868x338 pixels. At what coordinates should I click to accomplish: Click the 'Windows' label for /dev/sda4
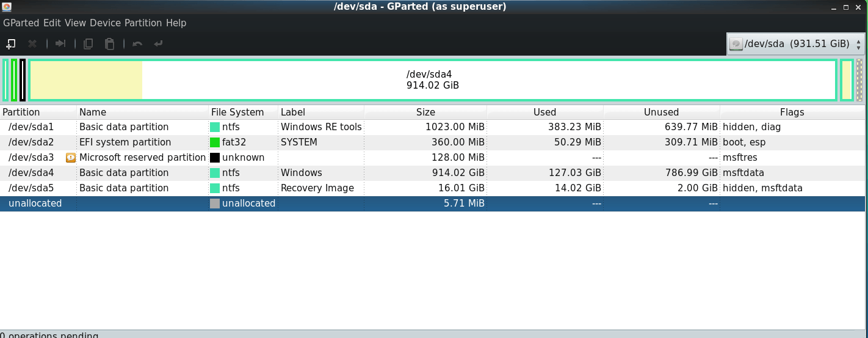[302, 173]
